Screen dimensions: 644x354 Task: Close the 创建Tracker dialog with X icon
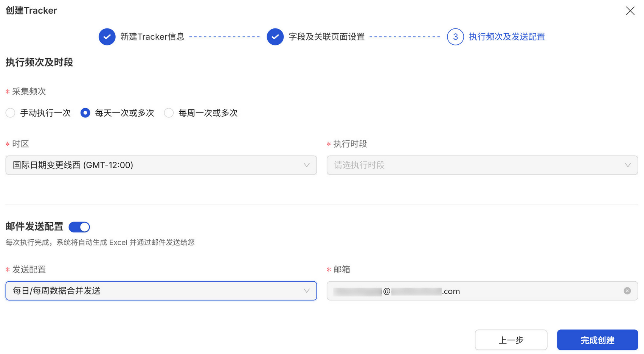point(630,11)
